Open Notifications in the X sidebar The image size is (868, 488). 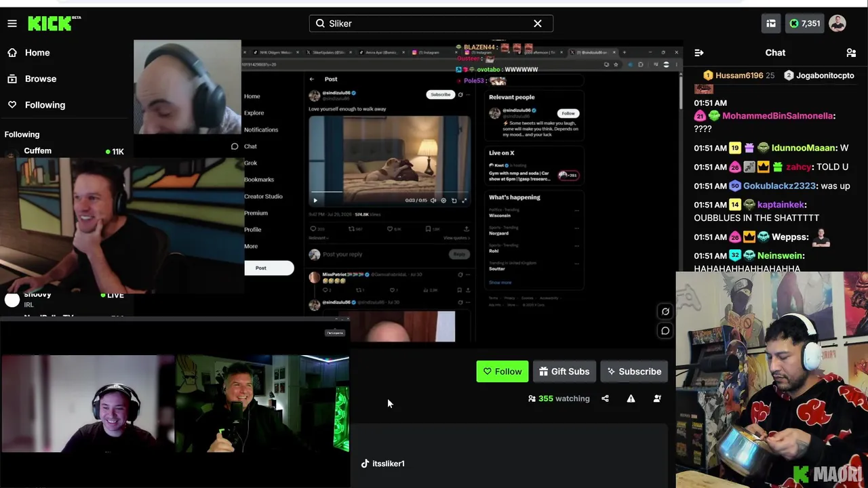(261, 129)
